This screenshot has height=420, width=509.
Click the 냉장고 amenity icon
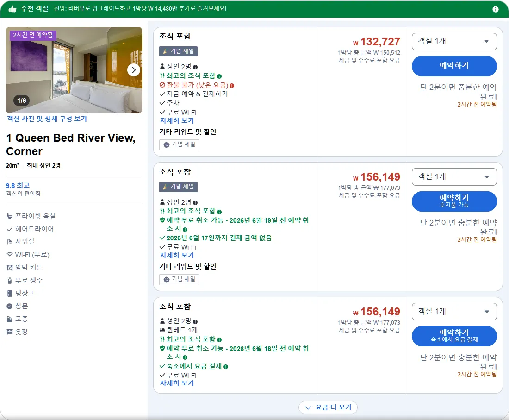(x=10, y=293)
